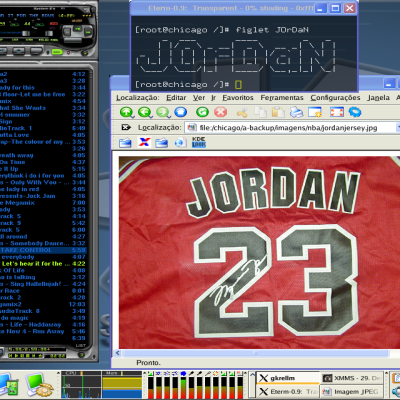The height and width of the screenshot is (400, 400).
Task: Open the Ver menu
Action: (x=199, y=98)
